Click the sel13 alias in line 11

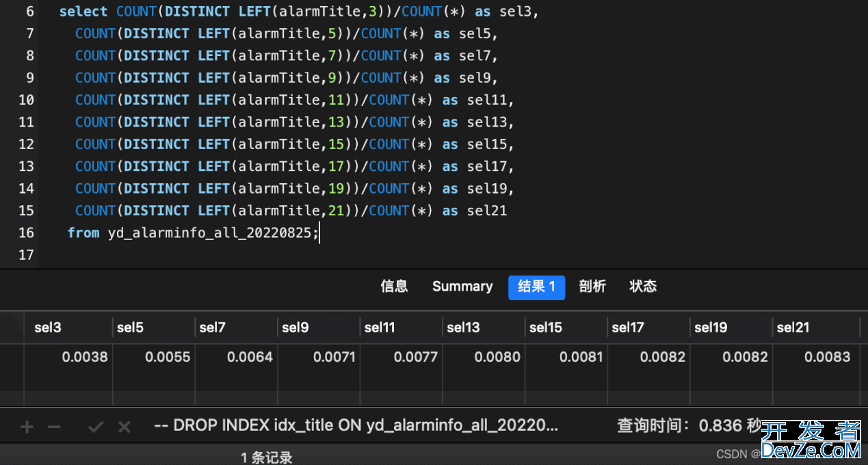(x=487, y=122)
